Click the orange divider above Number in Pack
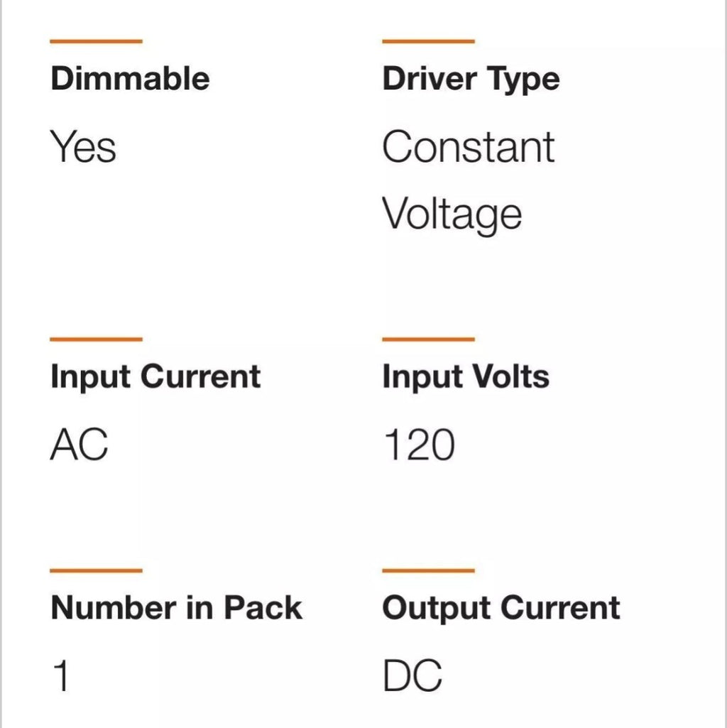Viewport: 727px width, 728px height. 96,570
